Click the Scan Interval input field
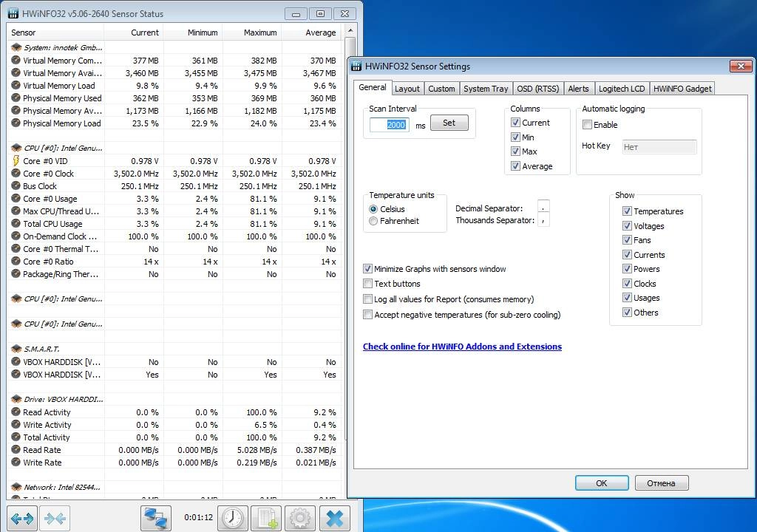757x532 pixels. tap(390, 125)
